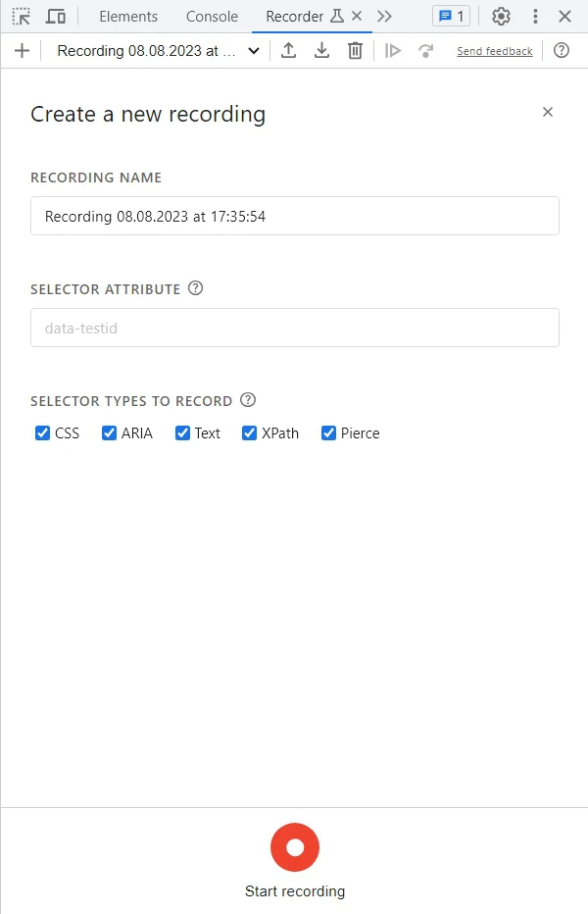588x914 pixels.
Task: Click the help icon beside Selector Attribute
Action: 195,288
